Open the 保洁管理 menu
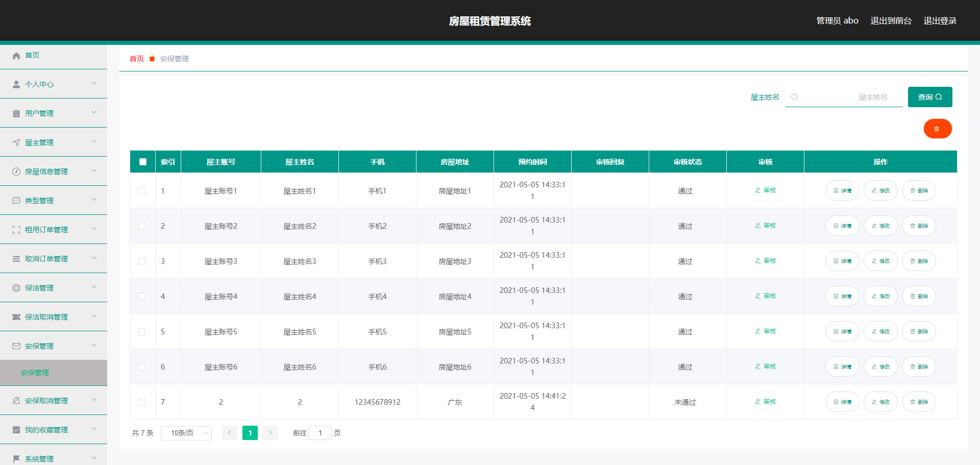This screenshot has width=980, height=465. point(54,288)
